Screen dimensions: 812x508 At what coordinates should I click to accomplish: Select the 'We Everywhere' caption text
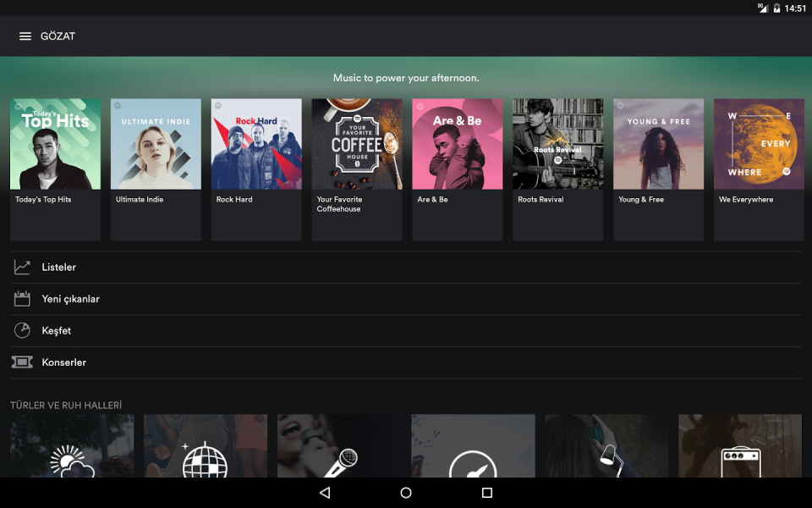coord(746,200)
